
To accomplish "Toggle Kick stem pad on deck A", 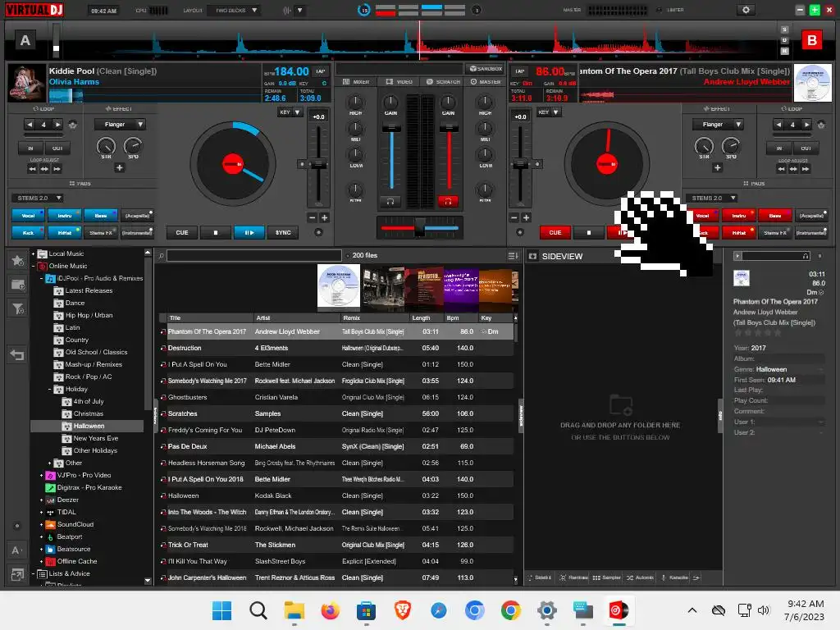I will 28,232.
